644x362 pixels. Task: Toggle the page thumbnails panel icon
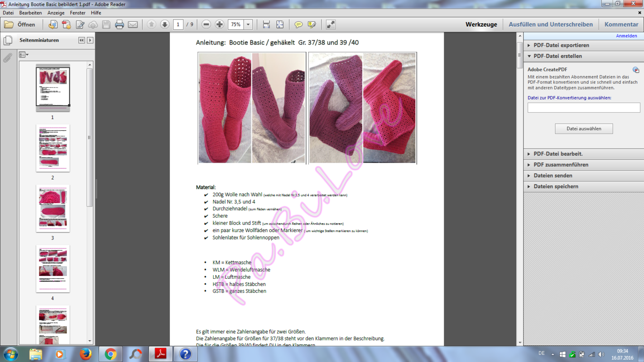tap(8, 41)
